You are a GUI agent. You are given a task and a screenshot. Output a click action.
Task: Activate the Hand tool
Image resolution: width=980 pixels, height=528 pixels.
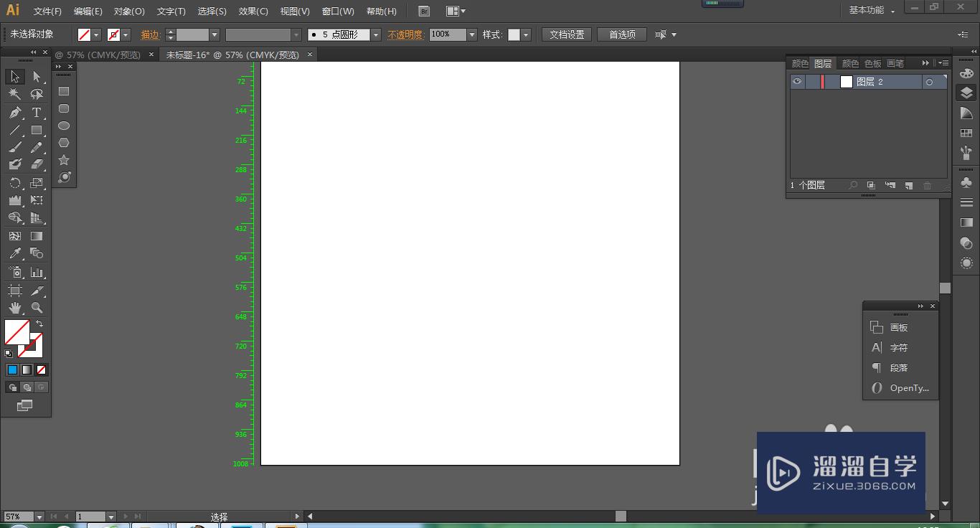click(14, 308)
